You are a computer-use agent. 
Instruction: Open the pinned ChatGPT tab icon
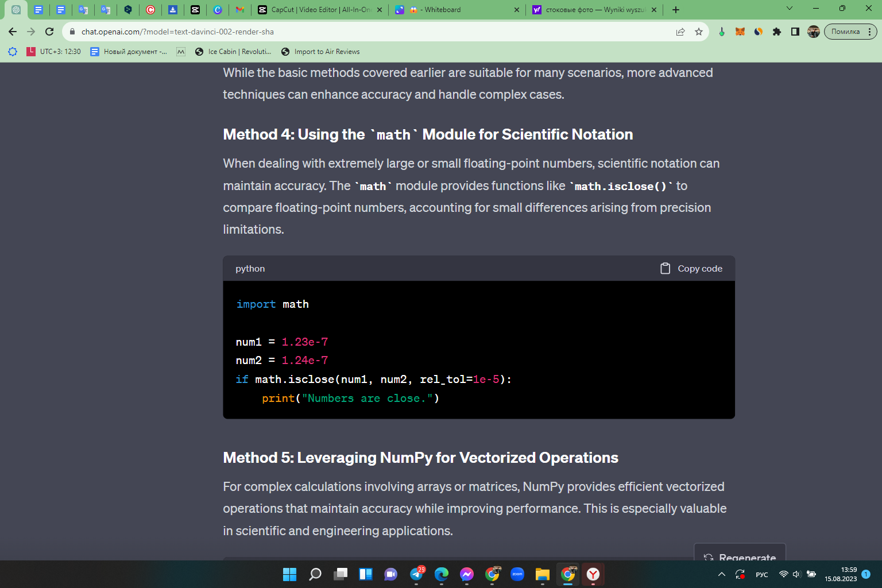pos(16,10)
